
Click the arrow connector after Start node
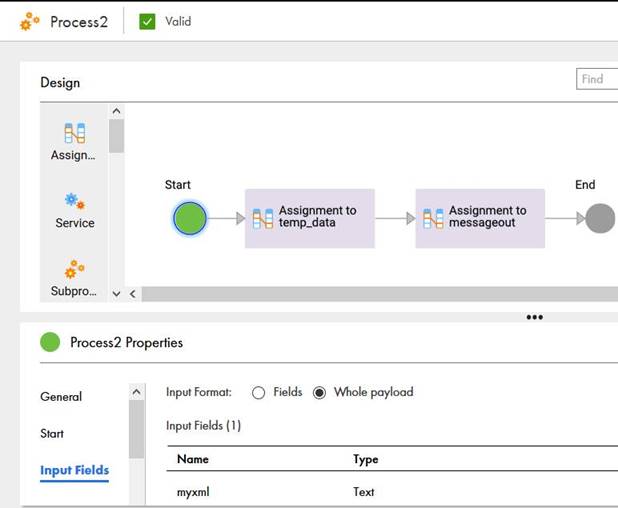pyautogui.click(x=226, y=218)
